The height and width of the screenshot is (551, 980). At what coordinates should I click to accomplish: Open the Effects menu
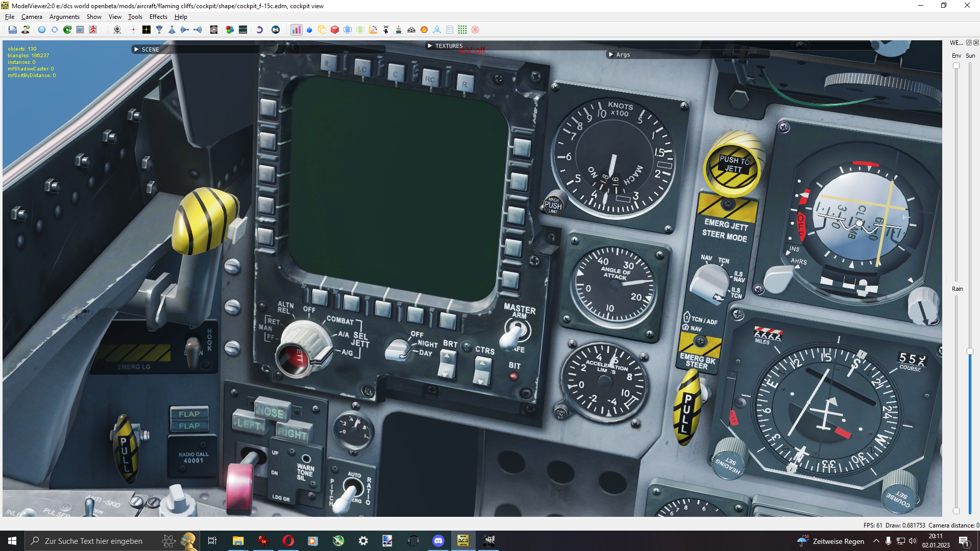[158, 17]
